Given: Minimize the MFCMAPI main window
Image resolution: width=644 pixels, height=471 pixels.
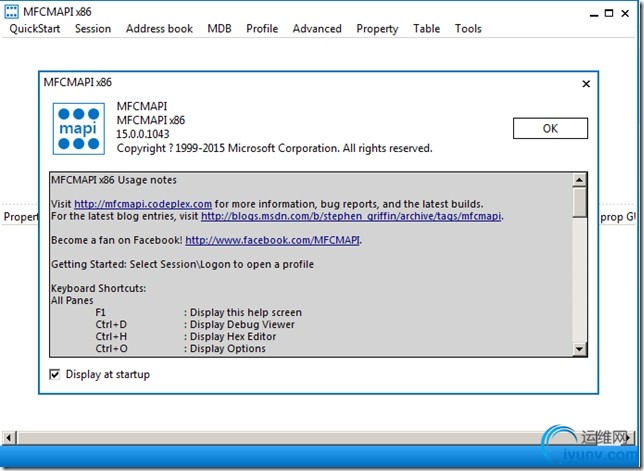Looking at the screenshot, I should tap(594, 14).
